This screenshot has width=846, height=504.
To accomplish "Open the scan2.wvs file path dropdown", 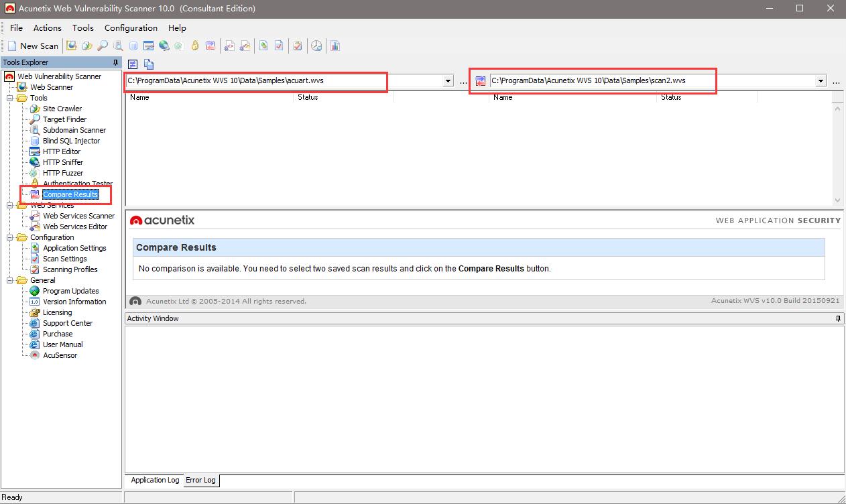I will [821, 81].
